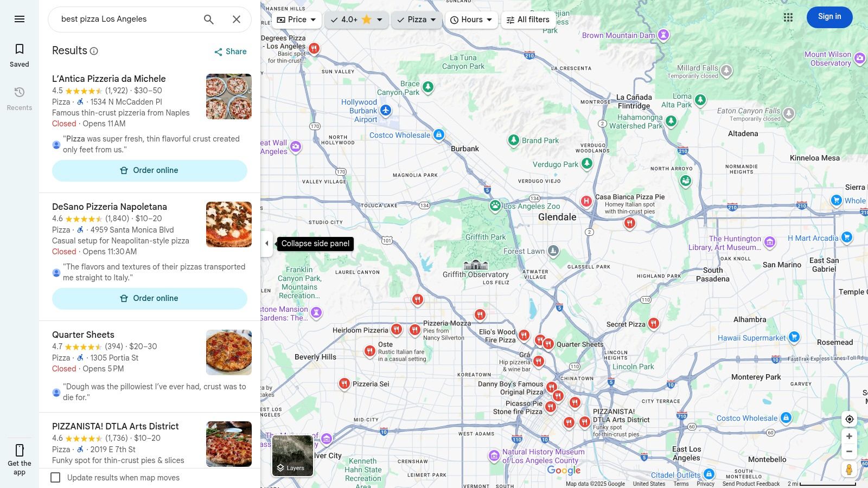Open the Price filter dropdown

coord(297,20)
